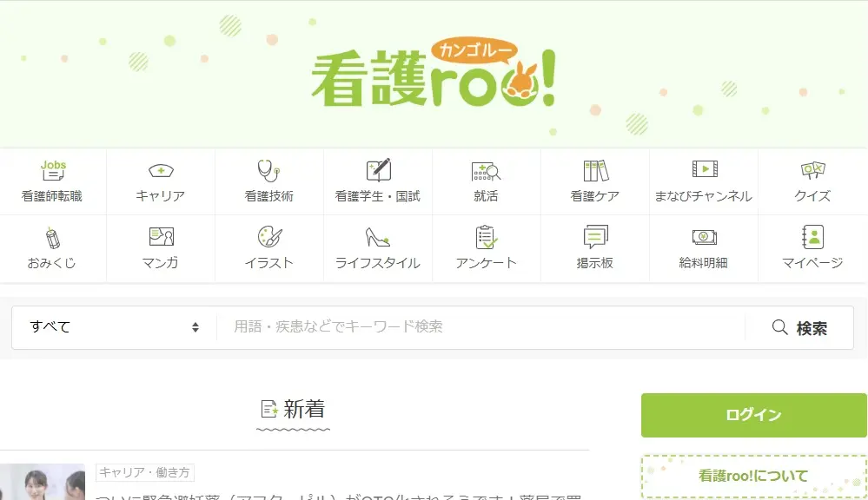This screenshot has width=868, height=500.
Task: Open the マンガ comic panel icon
Action: click(x=161, y=237)
